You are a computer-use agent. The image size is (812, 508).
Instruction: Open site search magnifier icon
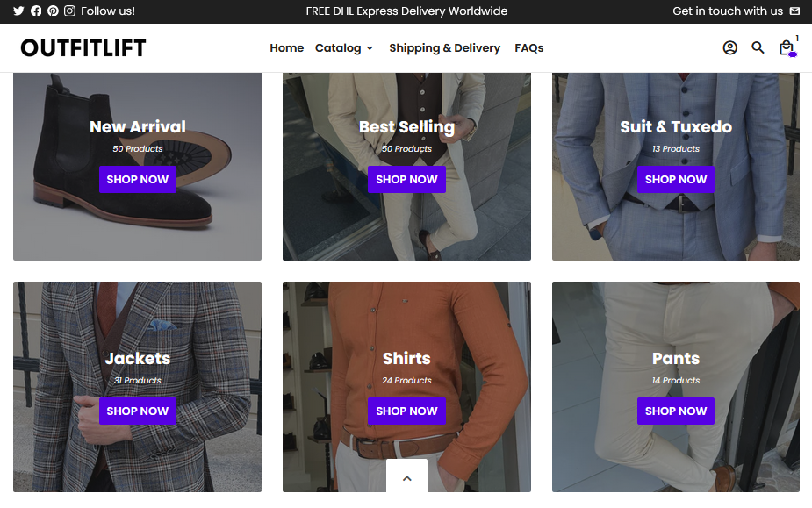click(x=758, y=47)
